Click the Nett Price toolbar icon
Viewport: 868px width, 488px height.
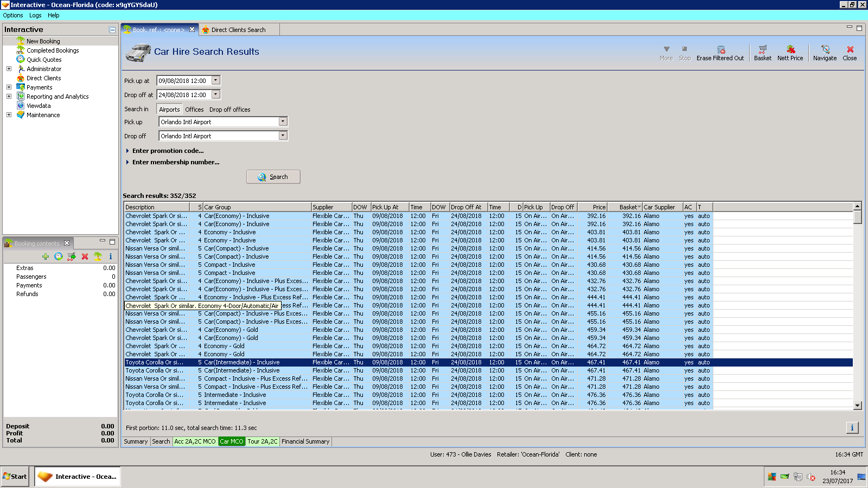(x=790, y=50)
